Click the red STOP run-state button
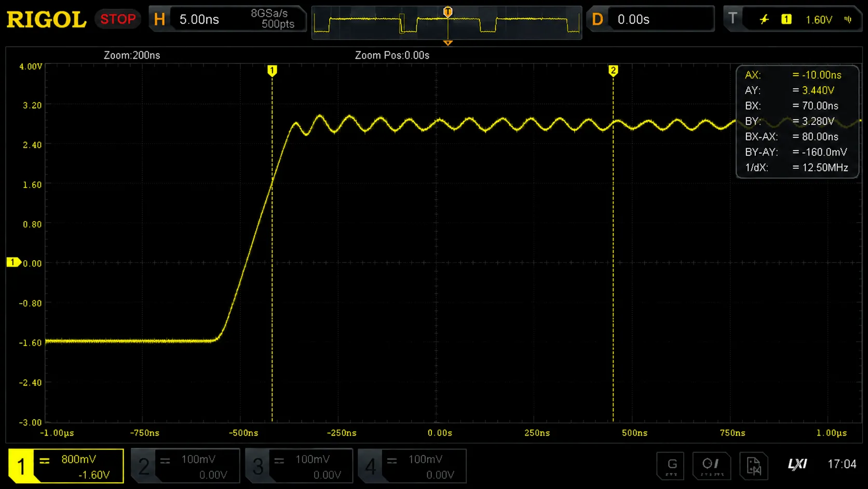868x489 pixels. tap(118, 19)
